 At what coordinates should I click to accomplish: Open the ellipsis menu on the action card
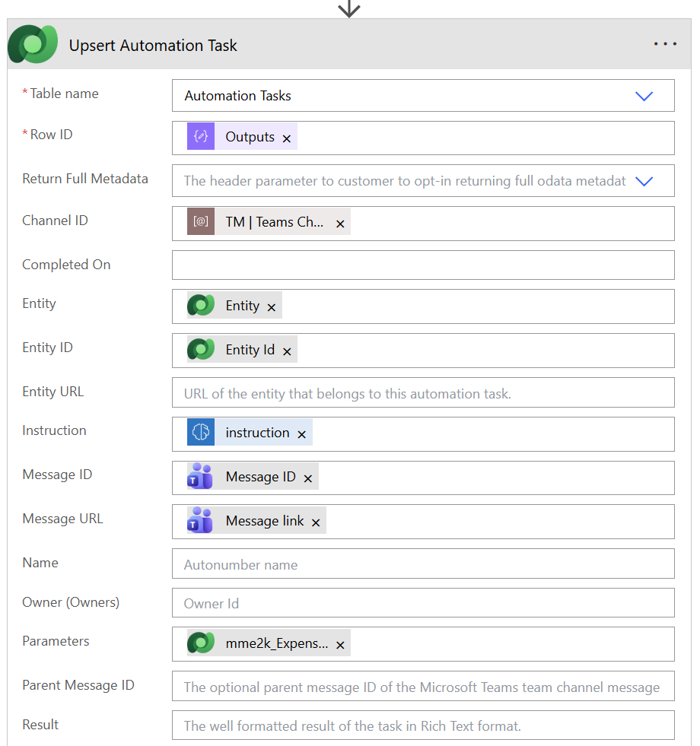(x=665, y=43)
